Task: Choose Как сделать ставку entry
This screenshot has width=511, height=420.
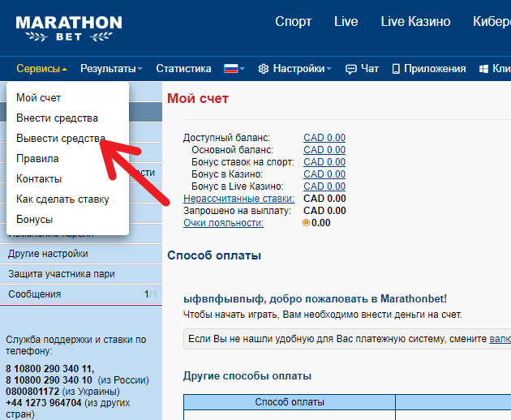Action: coord(62,199)
